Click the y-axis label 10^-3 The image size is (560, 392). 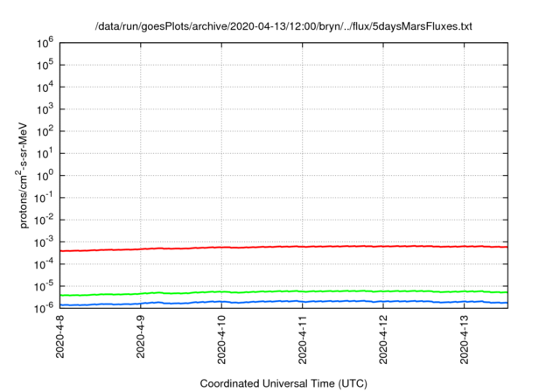43,242
